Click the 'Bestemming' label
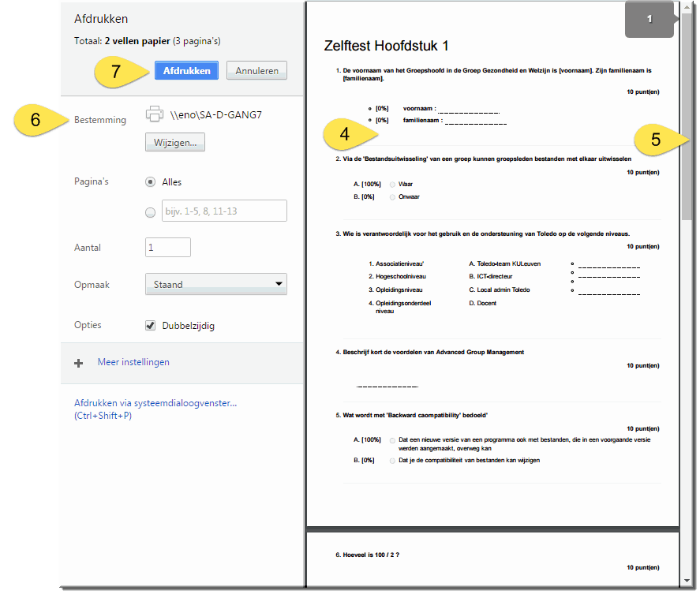The height and width of the screenshot is (594, 700). (100, 120)
